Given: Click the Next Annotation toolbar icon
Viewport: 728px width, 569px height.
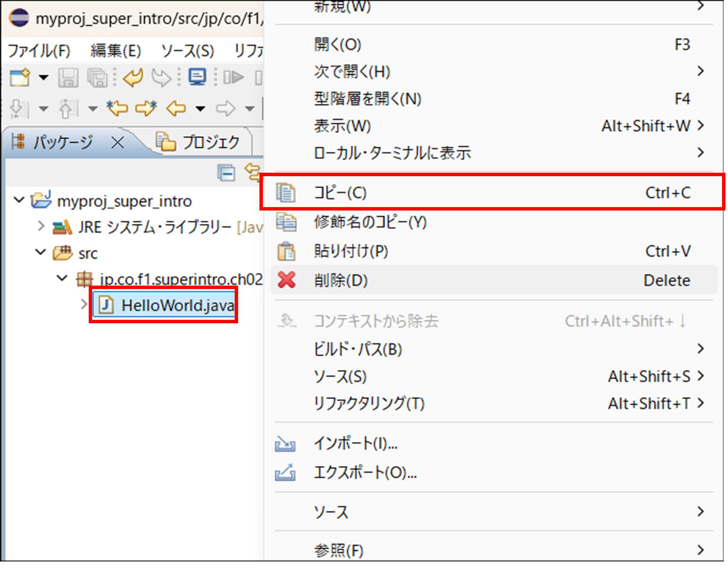Looking at the screenshot, I should pyautogui.click(x=19, y=108).
